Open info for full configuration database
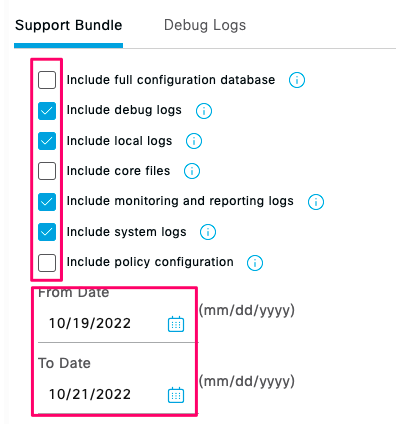Screen dimensions: 396x424 coord(297,80)
